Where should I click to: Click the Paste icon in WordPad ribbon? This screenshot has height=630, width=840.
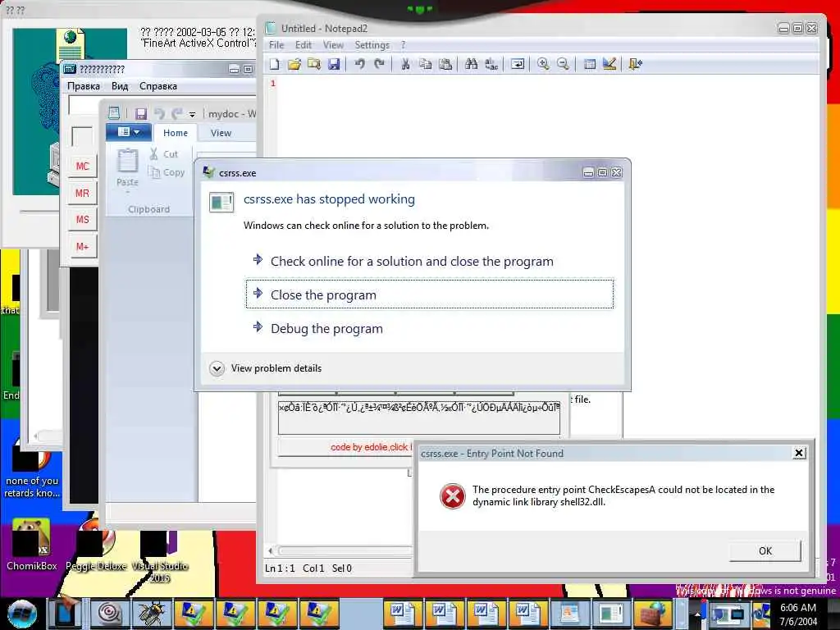[127, 161]
